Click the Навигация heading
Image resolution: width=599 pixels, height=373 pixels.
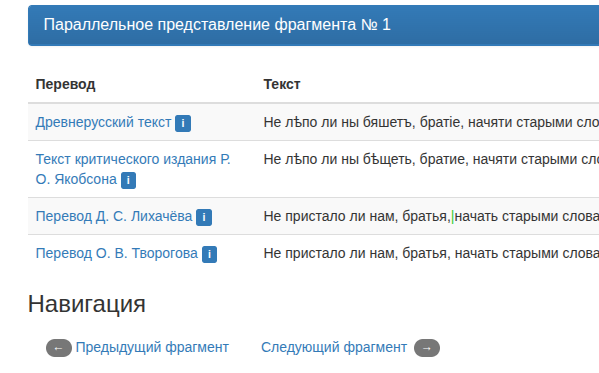[x=87, y=304]
